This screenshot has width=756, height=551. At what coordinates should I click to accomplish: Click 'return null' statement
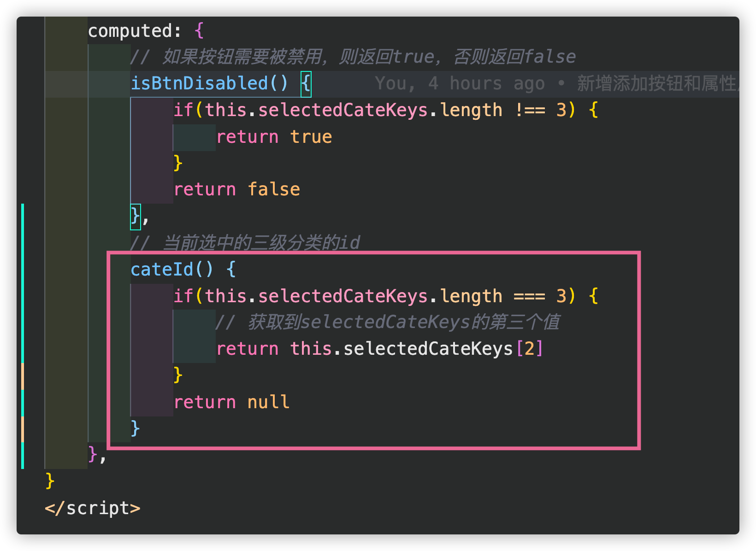[231, 402]
